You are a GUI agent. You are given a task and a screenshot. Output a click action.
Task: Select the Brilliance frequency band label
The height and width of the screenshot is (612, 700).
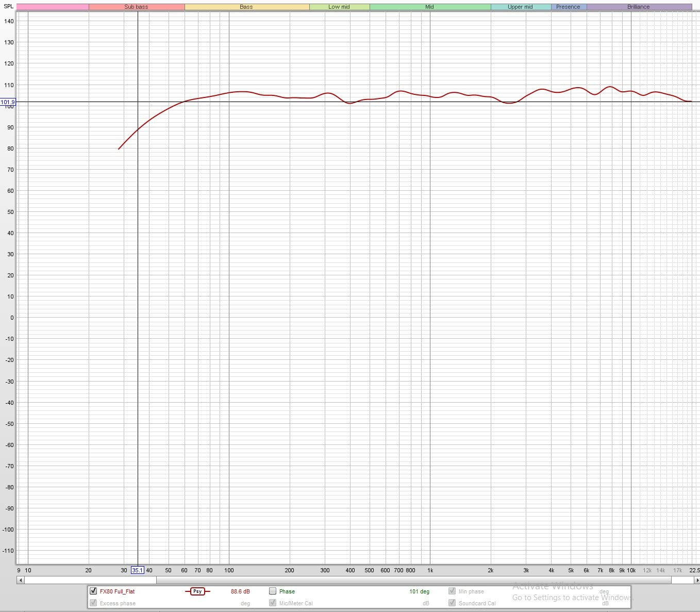[x=639, y=7]
